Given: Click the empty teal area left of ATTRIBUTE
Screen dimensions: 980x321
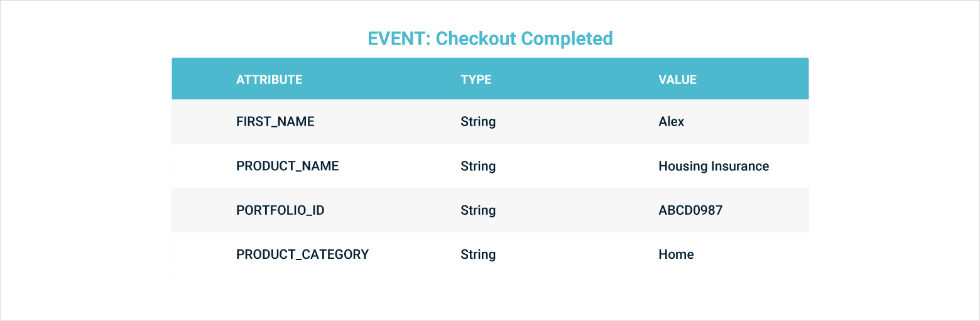Looking at the screenshot, I should (202, 80).
